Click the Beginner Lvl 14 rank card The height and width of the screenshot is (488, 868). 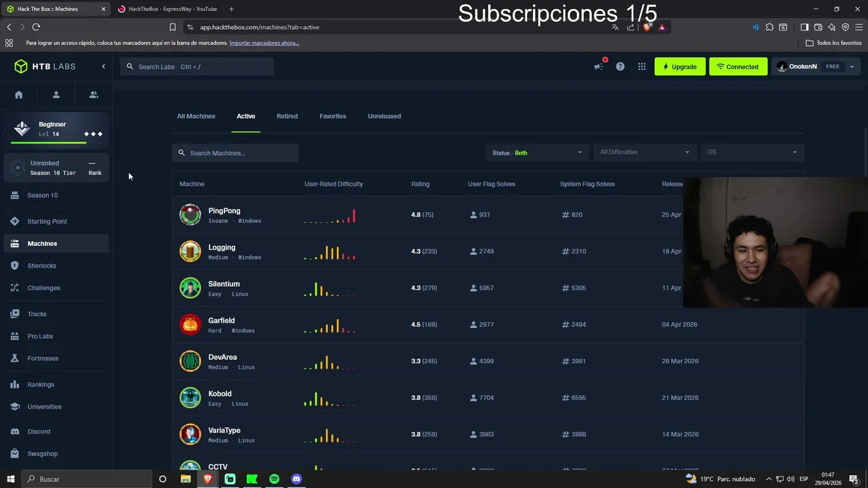(56, 129)
